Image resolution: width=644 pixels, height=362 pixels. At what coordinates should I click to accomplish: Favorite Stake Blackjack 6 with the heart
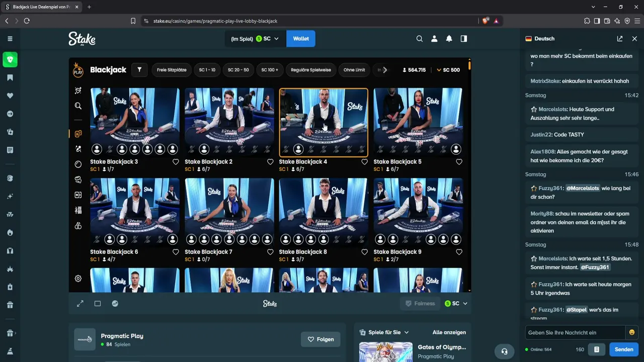pos(176,252)
